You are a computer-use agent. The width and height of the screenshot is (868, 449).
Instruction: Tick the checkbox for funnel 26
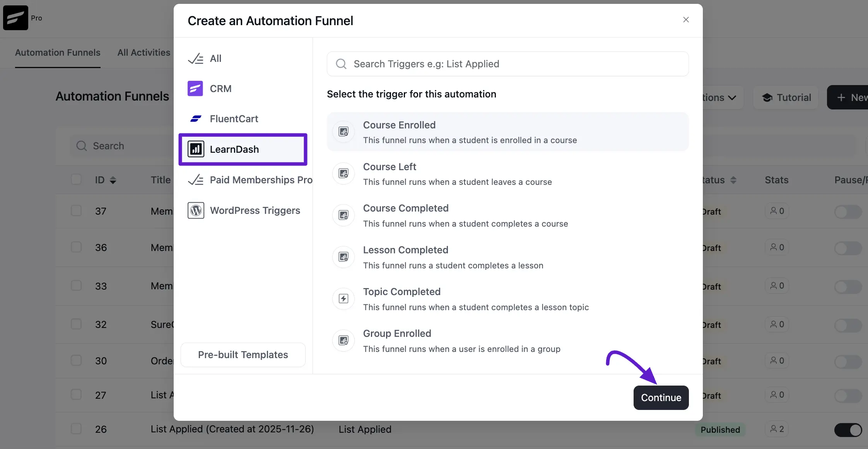coord(76,429)
